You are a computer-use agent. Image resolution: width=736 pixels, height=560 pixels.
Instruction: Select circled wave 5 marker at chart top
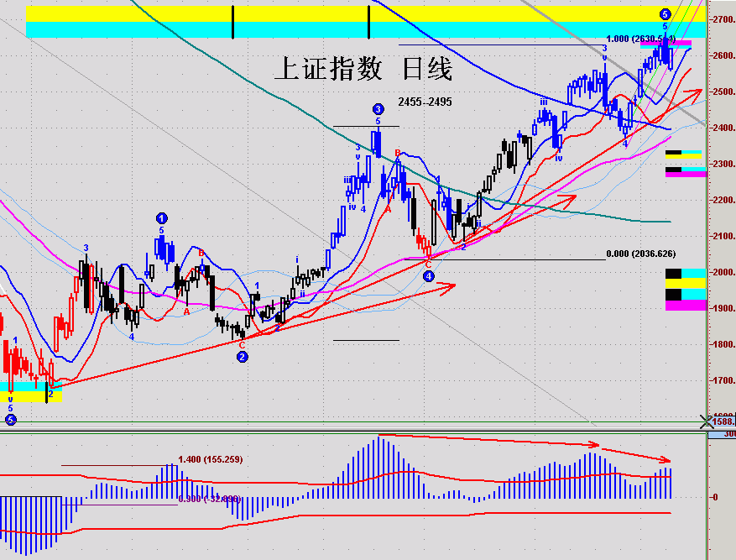(665, 14)
